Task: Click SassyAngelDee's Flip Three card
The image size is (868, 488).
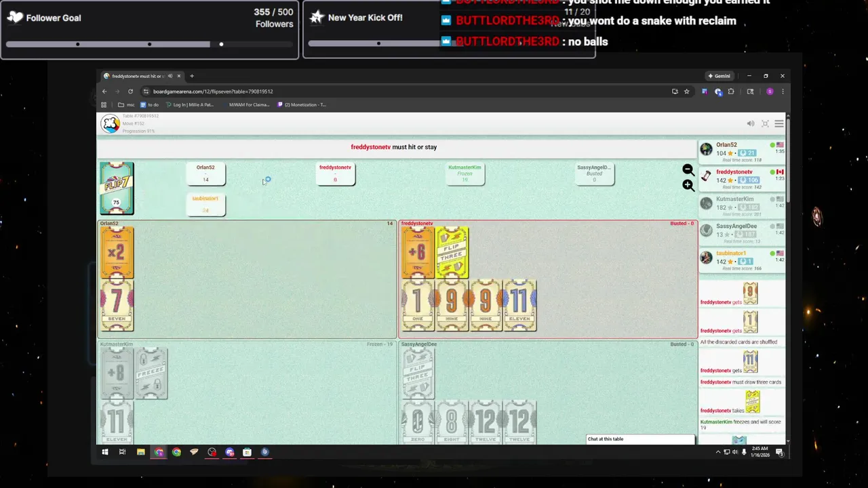Action: tap(418, 373)
